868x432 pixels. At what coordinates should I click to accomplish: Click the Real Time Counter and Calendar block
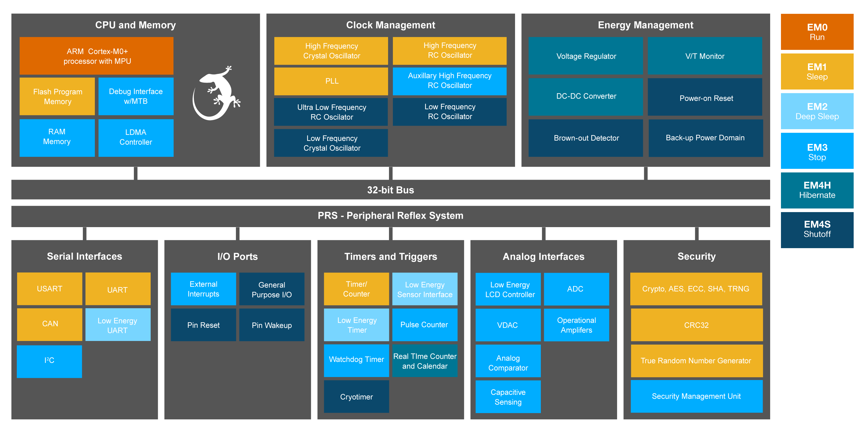[x=425, y=361]
